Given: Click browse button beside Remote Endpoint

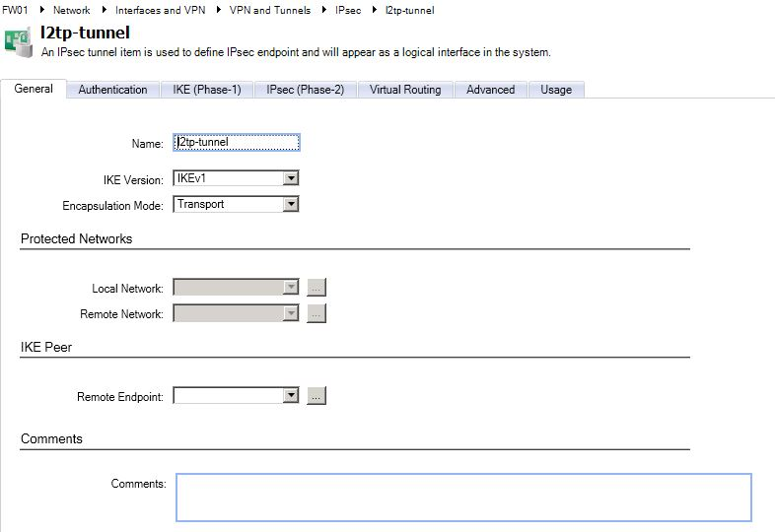Looking at the screenshot, I should 317,396.
